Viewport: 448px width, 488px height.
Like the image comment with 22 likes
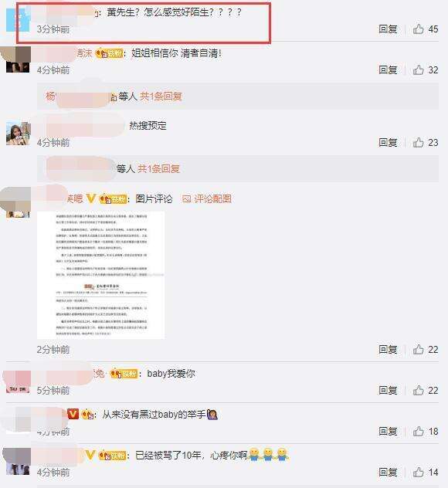point(418,349)
